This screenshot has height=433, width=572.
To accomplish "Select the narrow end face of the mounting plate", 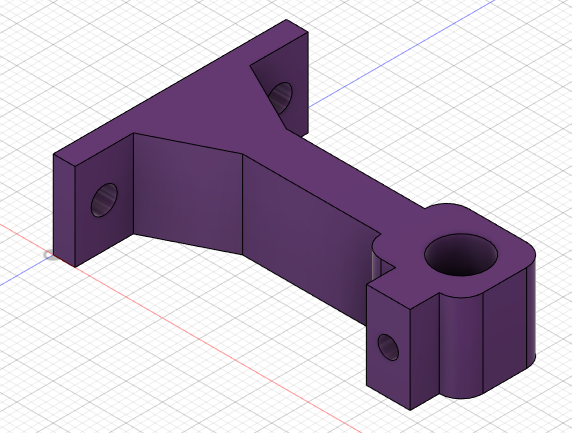I will 64,210.
